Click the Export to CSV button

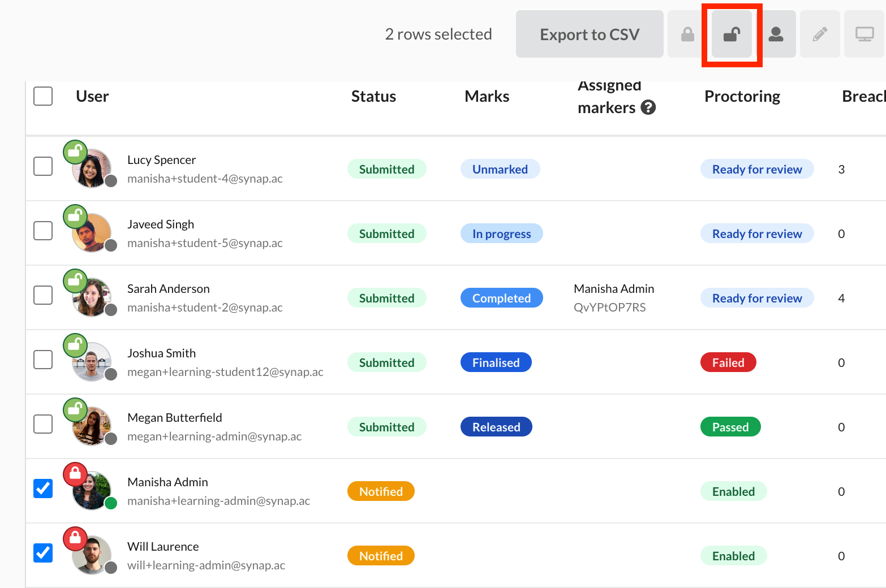coord(590,34)
